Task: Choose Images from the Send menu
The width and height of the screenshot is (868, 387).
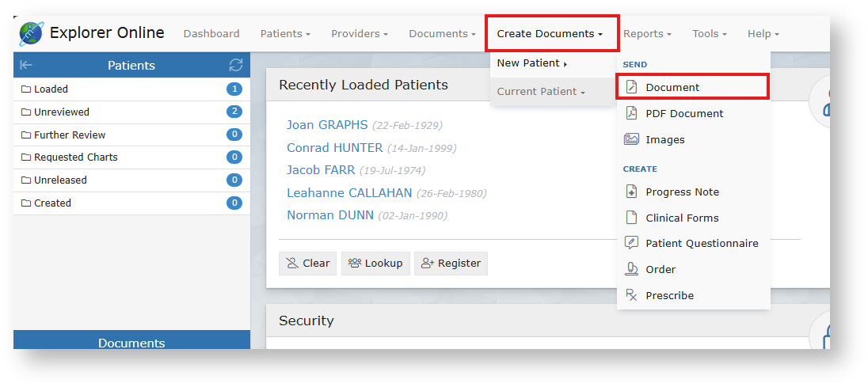Action: (664, 139)
